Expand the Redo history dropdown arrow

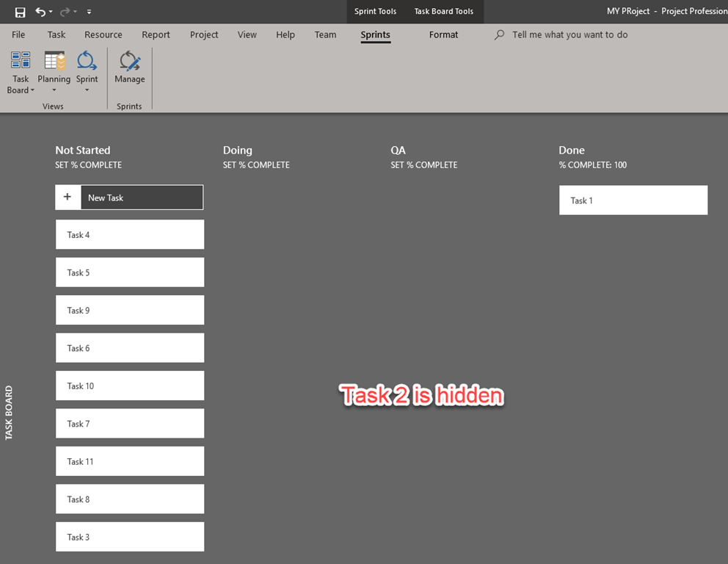(x=75, y=12)
